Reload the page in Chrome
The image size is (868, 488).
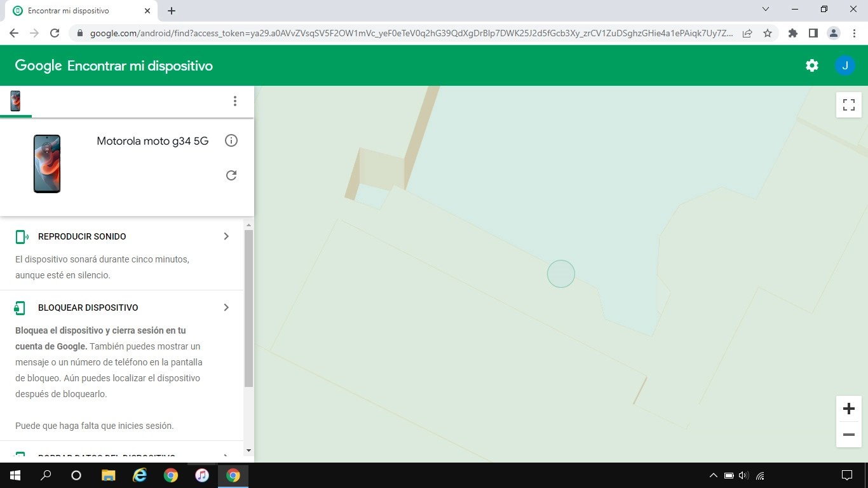tap(55, 33)
